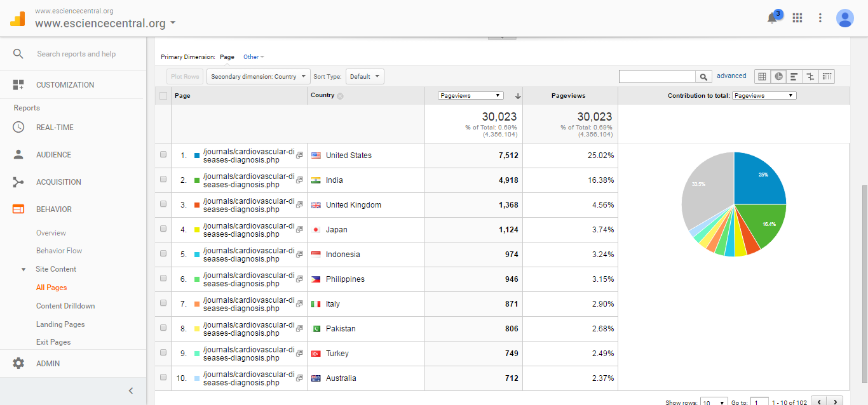The image size is (868, 405).
Task: Open the Content Drilldown report
Action: (x=65, y=306)
